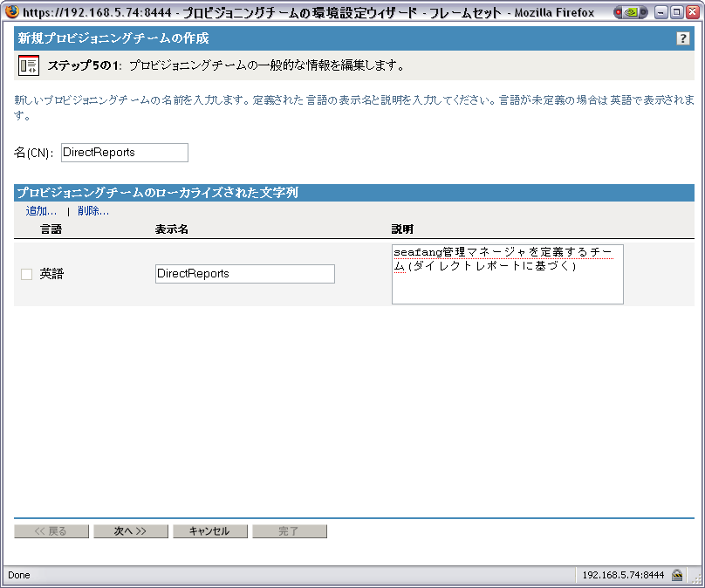The width and height of the screenshot is (705, 588).
Task: Click the 名(CN): field label
Action: 34,153
